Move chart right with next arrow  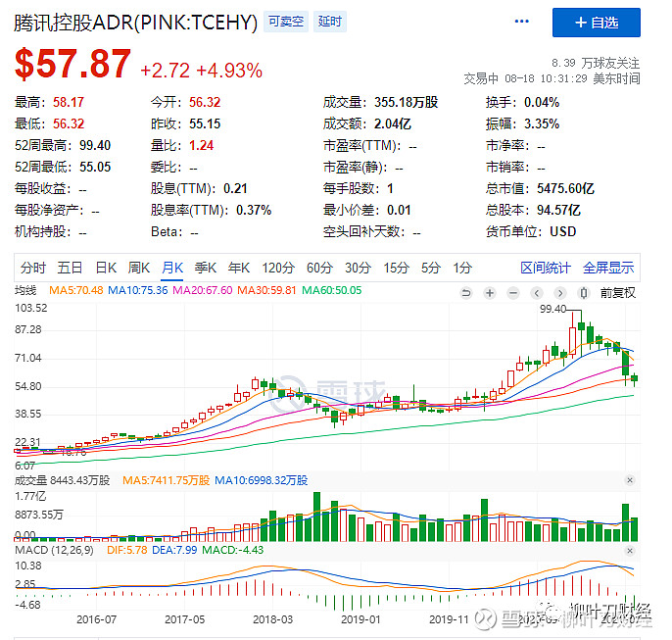(559, 293)
